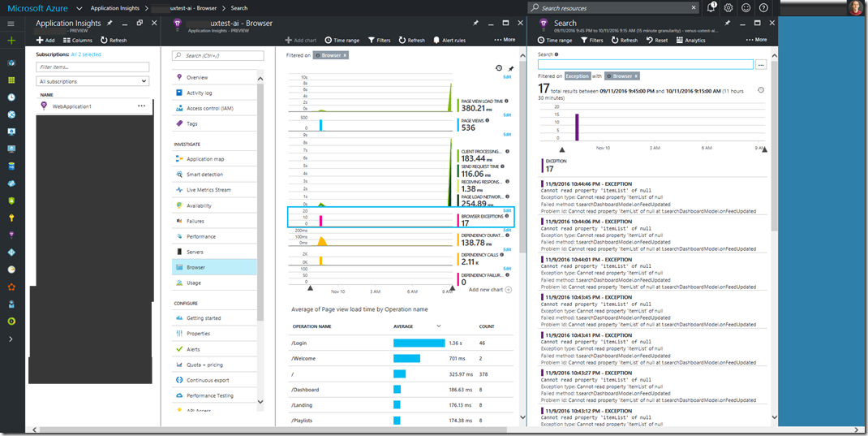Viewport: 868px width, 436px height.
Task: Open portal settings gear icon
Action: (x=728, y=7)
